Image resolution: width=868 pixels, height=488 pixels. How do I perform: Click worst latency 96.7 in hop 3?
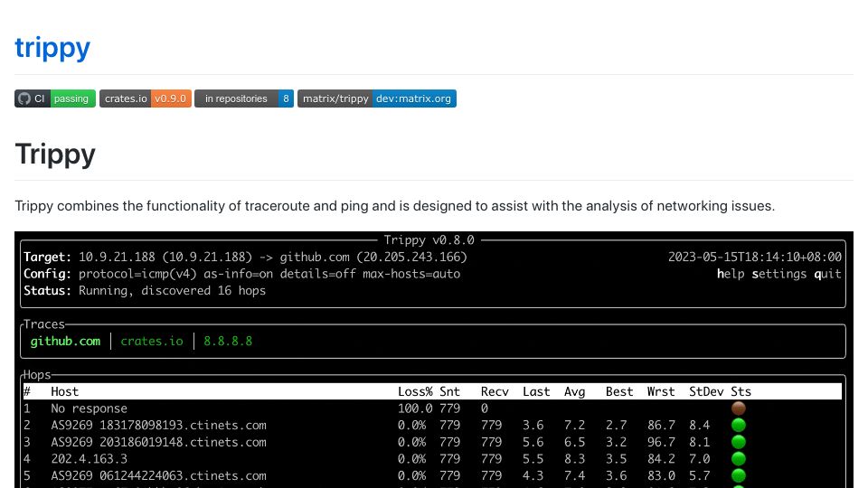tap(662, 442)
